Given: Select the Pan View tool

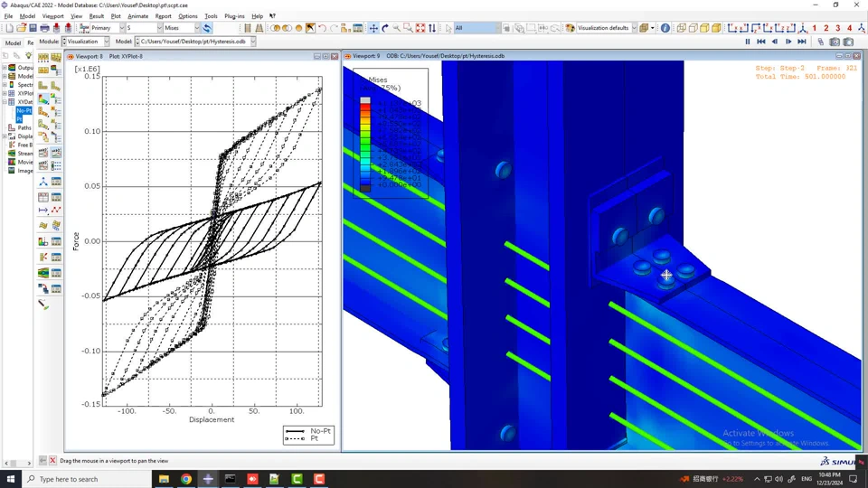Looking at the screenshot, I should point(373,28).
